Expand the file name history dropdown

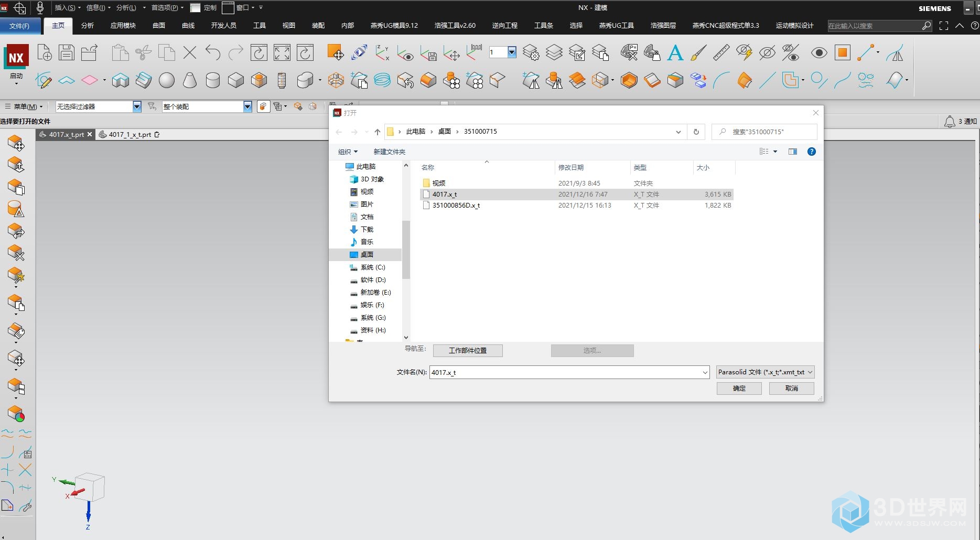click(705, 372)
